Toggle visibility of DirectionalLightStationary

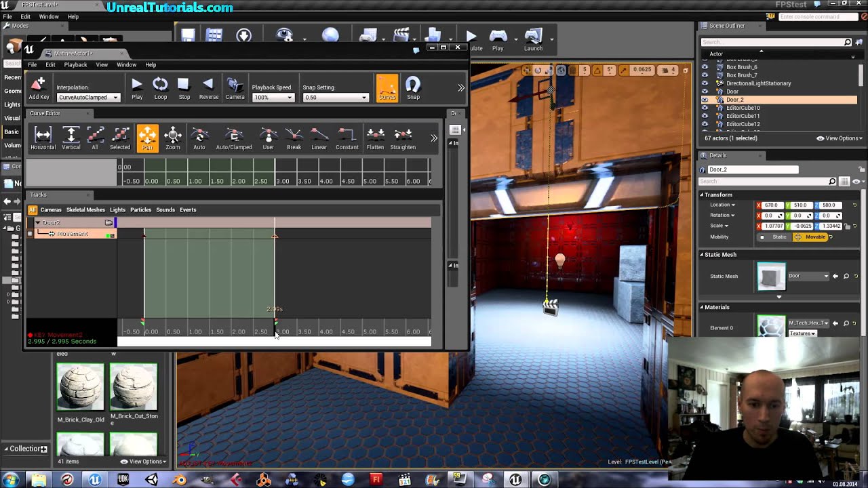(705, 83)
